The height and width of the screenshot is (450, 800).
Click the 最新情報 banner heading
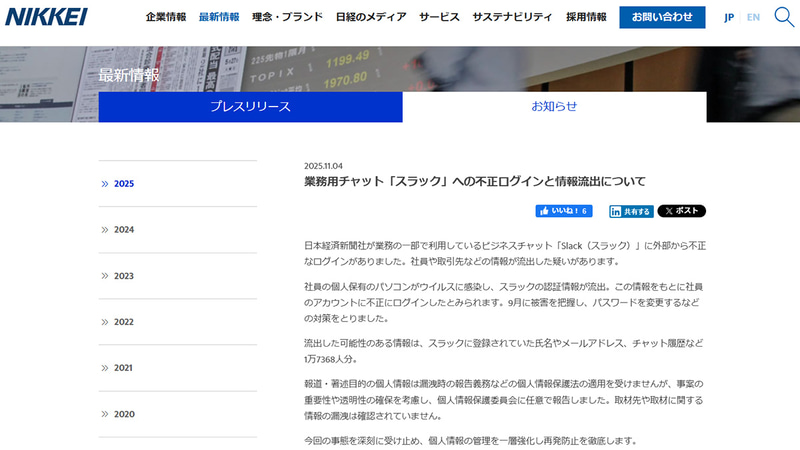pos(129,76)
